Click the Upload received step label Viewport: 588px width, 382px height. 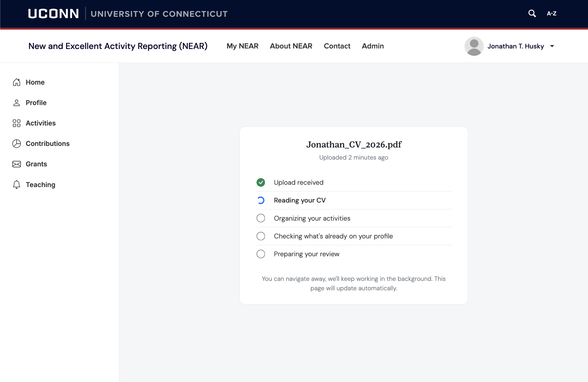point(299,182)
